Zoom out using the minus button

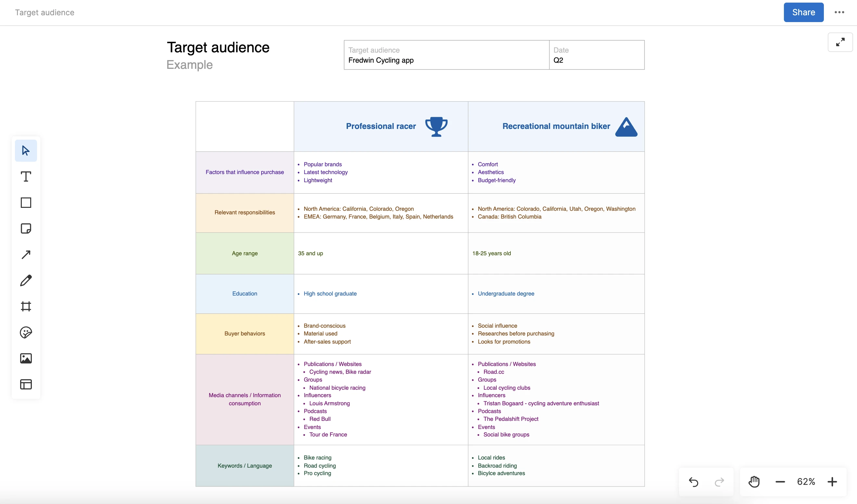click(x=780, y=482)
